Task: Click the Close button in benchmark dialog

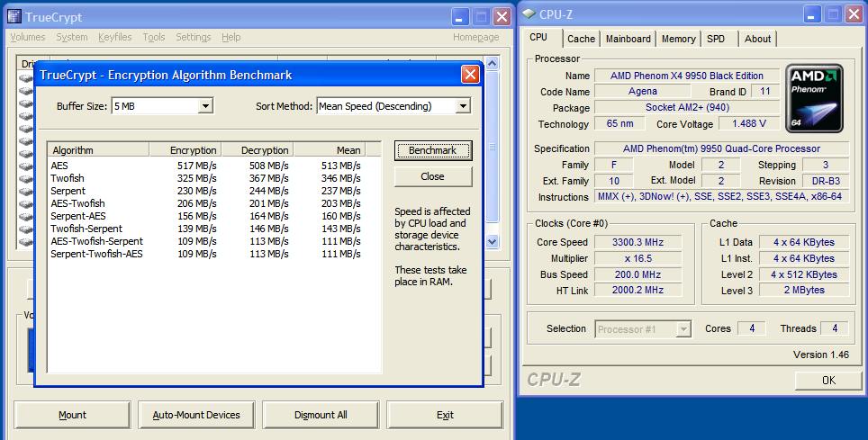Action: pyautogui.click(x=433, y=176)
